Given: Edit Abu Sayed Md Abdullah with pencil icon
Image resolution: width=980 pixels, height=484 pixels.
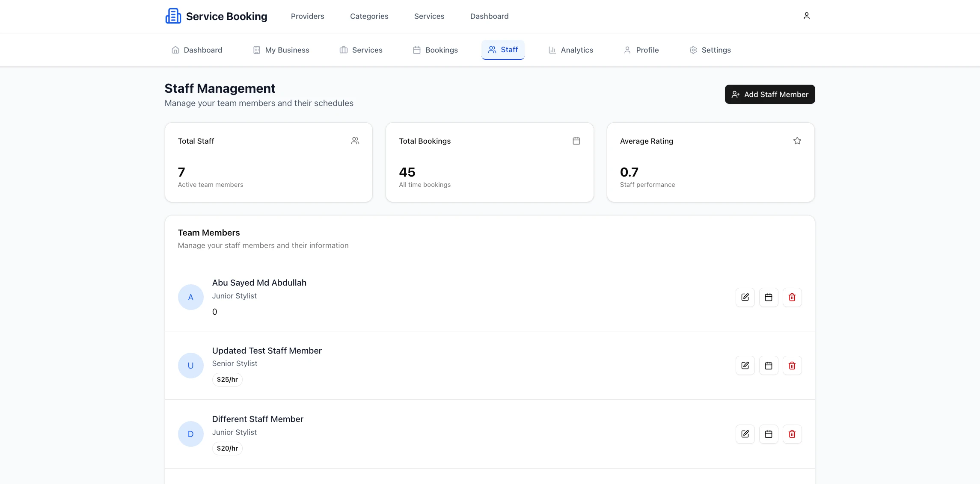Looking at the screenshot, I should (x=745, y=297).
